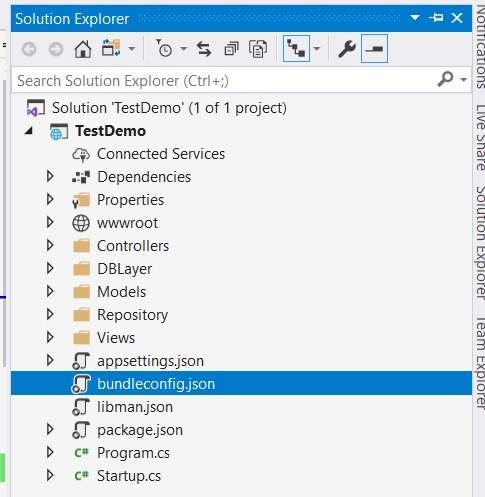
Task: Click the package.json file icon
Action: coord(81,430)
